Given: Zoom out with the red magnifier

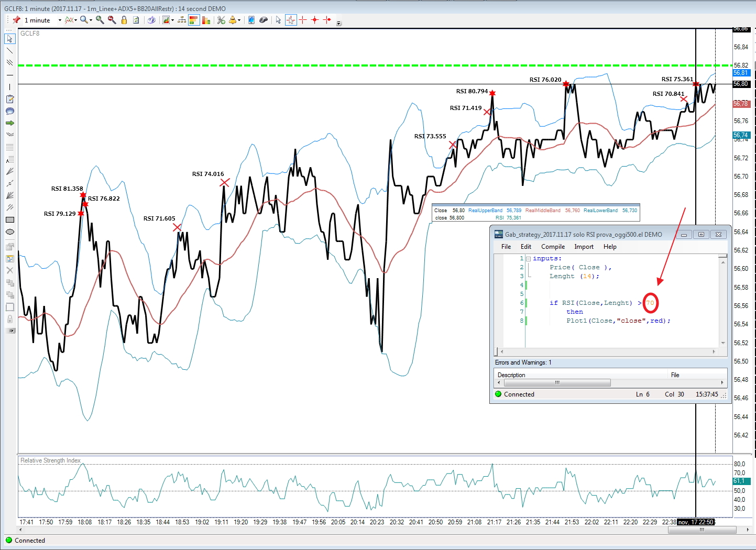Looking at the screenshot, I should [112, 20].
